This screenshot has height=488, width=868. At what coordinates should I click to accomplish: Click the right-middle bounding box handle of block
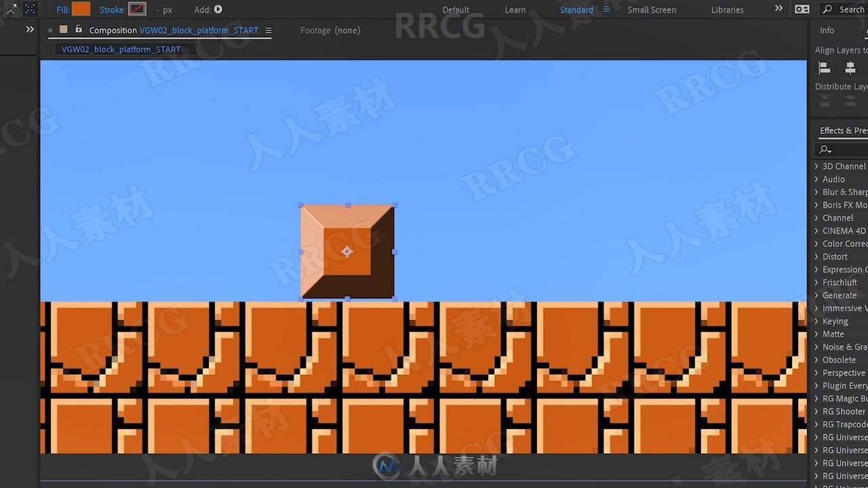[395, 251]
